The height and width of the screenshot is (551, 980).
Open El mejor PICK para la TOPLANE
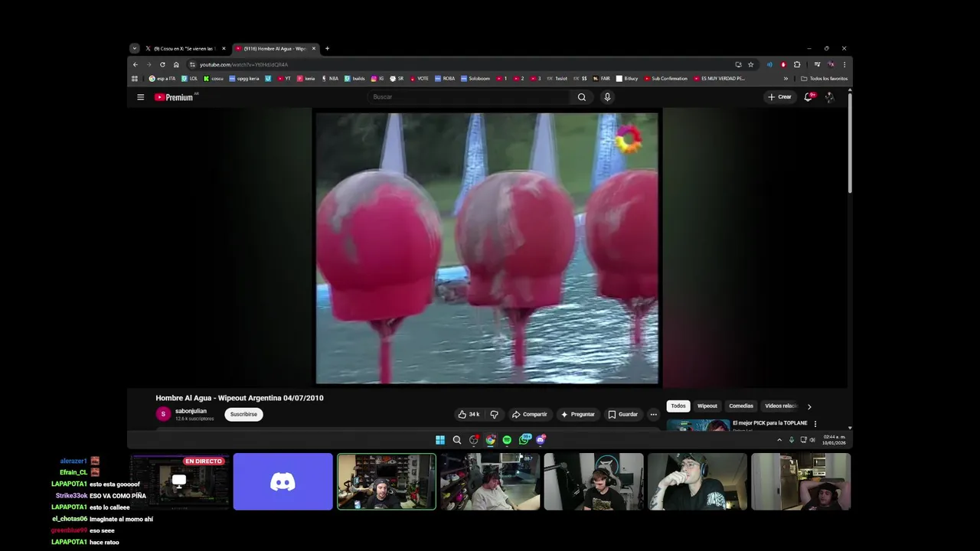click(x=769, y=423)
